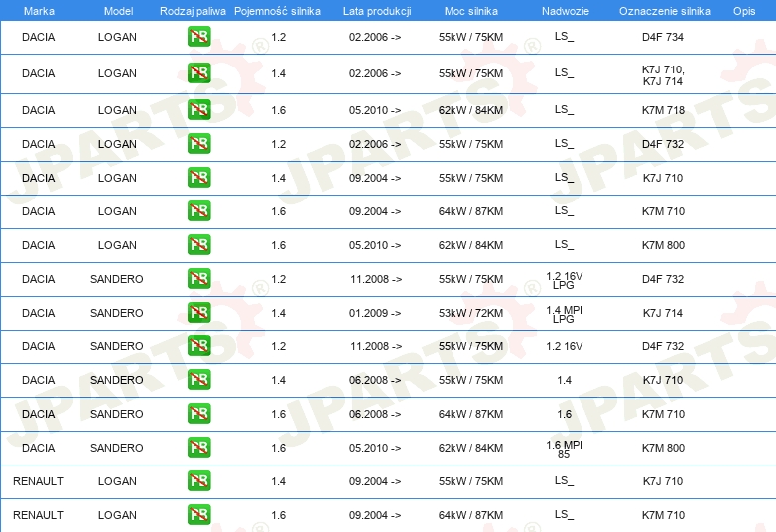Select engine code K7M 718
The height and width of the screenshot is (532, 776).
[x=663, y=110]
